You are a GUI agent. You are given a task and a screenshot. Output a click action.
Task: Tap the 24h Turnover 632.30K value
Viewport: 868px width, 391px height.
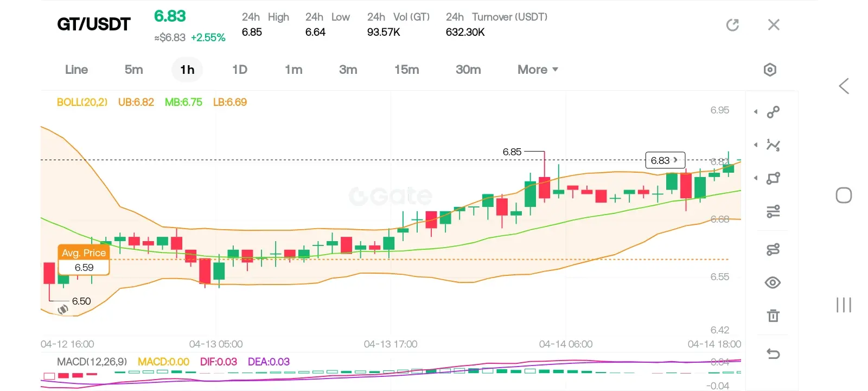[465, 32]
